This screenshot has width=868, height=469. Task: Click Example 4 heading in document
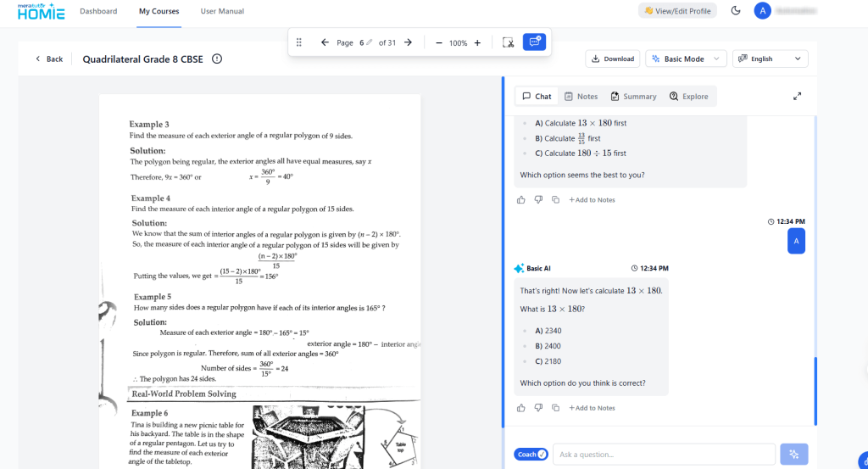(x=151, y=198)
